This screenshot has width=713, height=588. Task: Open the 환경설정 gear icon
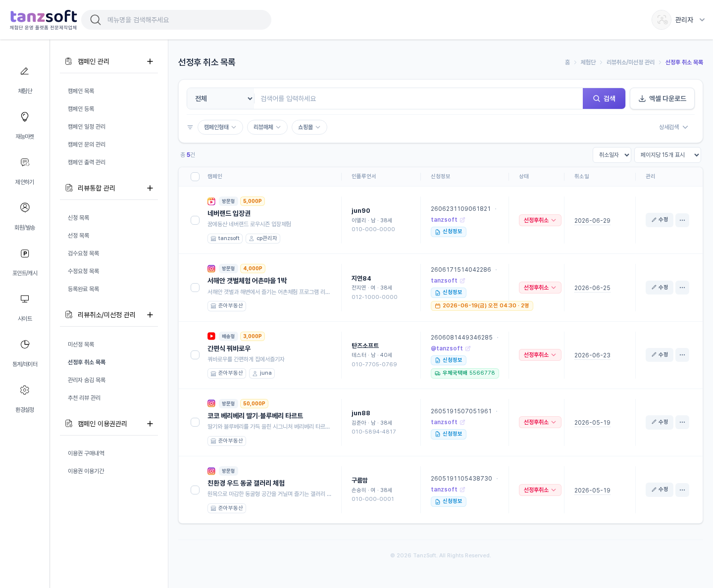[x=25, y=390]
